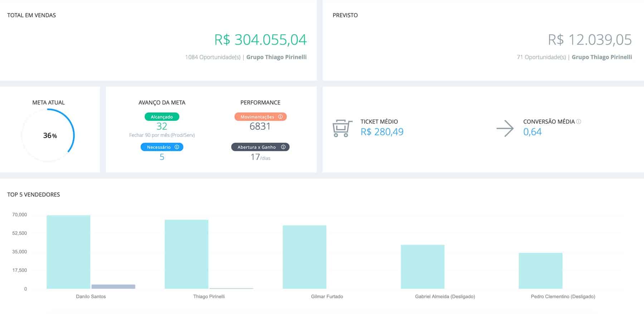Click Danilo Santos tall teal bar
The width and height of the screenshot is (644, 314).
point(68,252)
